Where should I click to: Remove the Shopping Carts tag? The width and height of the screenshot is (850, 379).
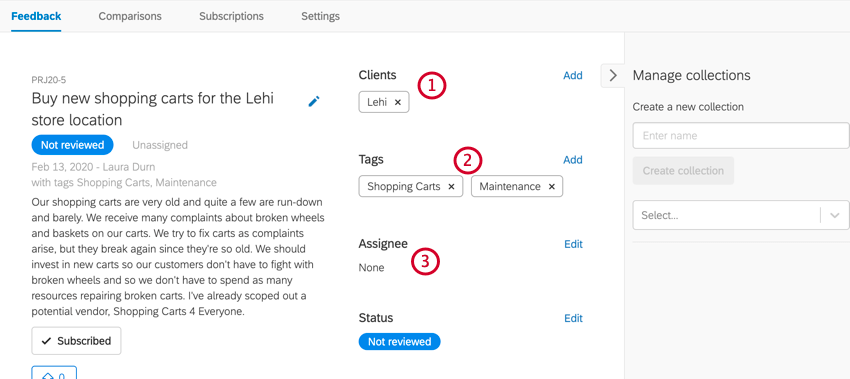451,187
